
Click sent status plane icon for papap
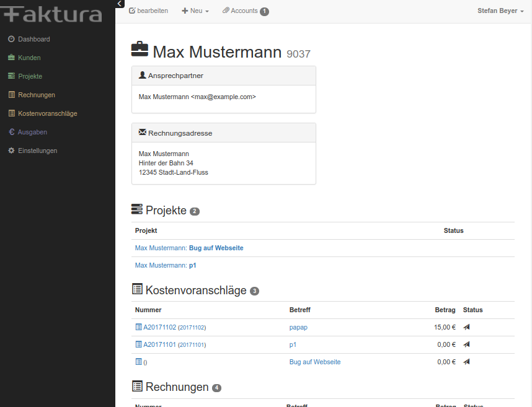(x=466, y=327)
